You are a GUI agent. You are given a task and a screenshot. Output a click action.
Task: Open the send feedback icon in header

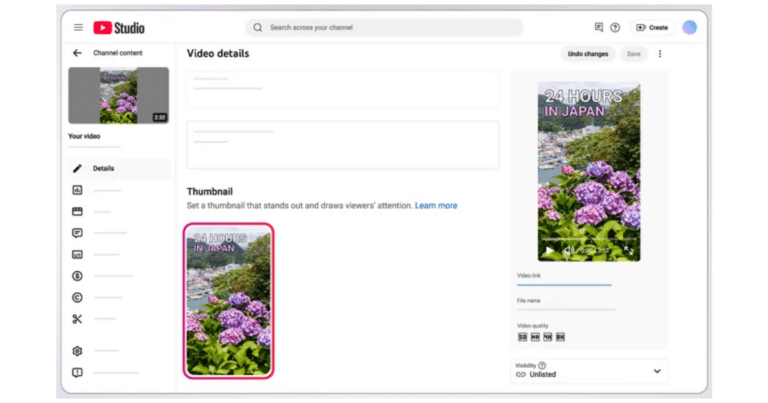(x=599, y=27)
